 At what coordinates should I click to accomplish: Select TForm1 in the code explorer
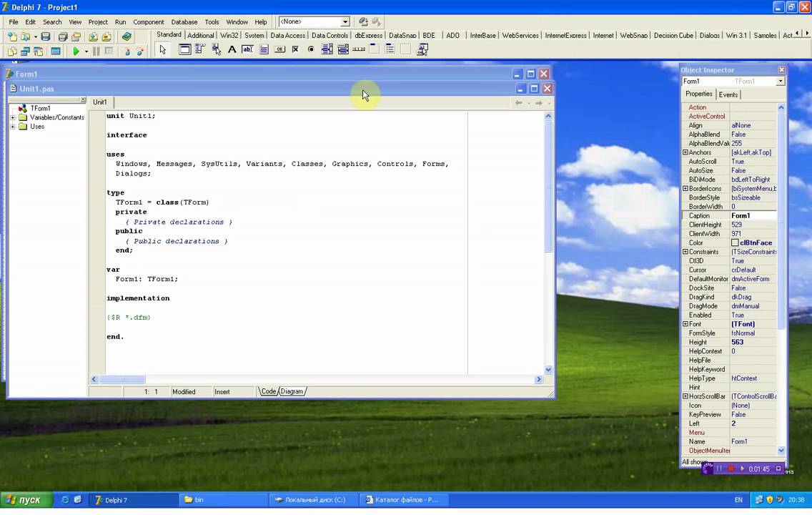click(x=40, y=108)
